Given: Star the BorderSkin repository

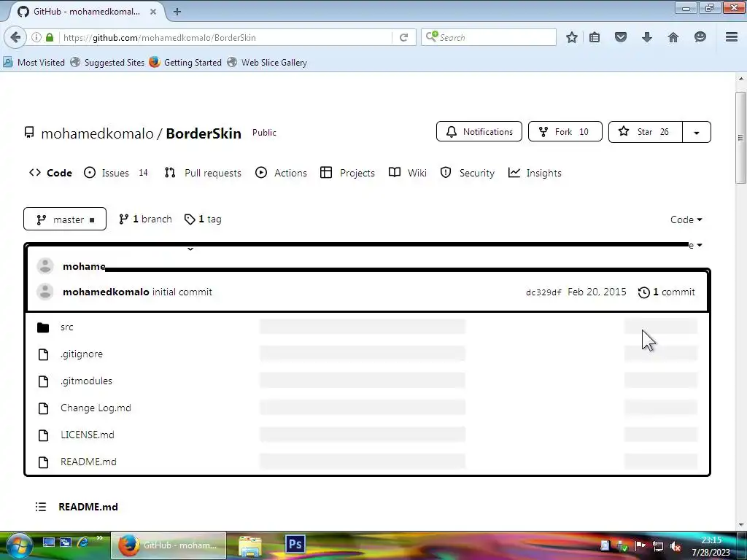Looking at the screenshot, I should 646,132.
